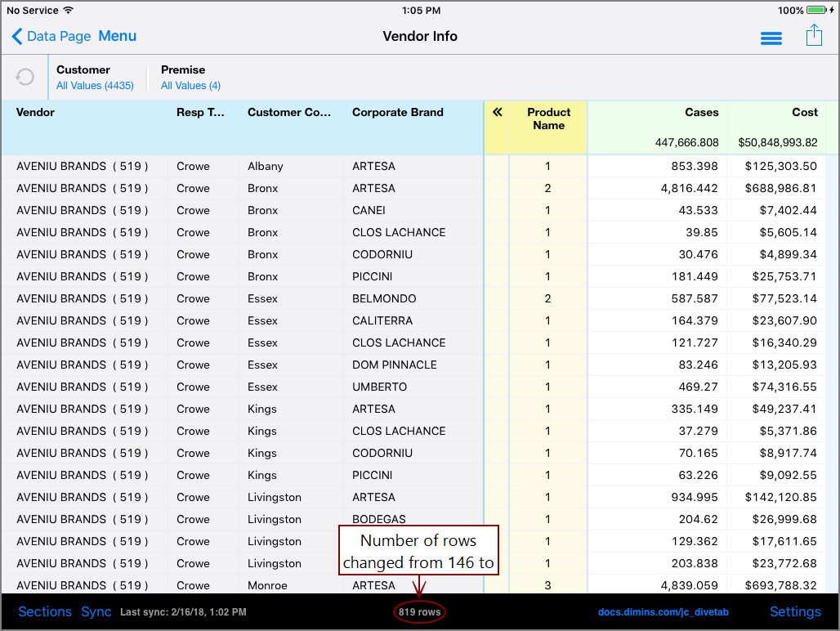
Task: Tap the Cases column header
Action: click(701, 113)
